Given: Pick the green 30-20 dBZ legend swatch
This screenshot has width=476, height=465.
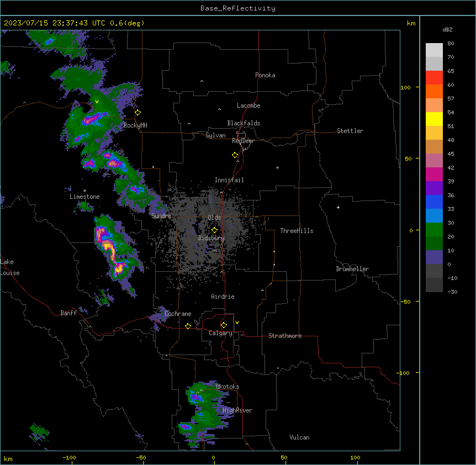Looking at the screenshot, I should click(434, 230).
